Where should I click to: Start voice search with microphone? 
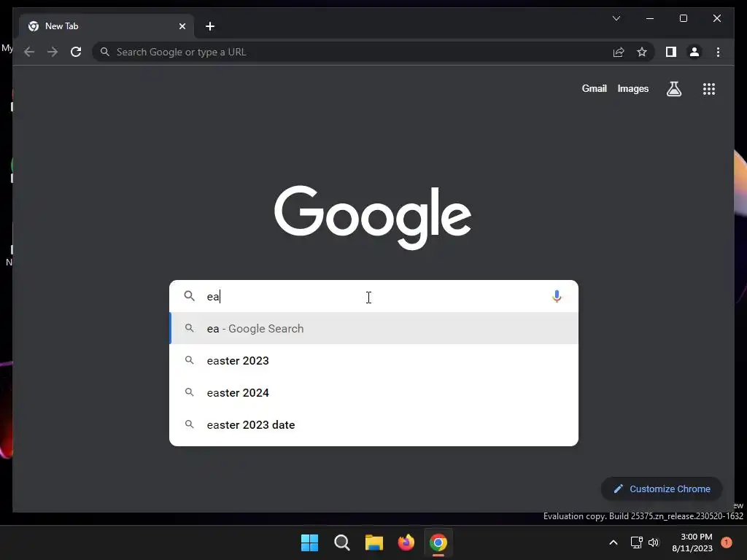point(557,296)
